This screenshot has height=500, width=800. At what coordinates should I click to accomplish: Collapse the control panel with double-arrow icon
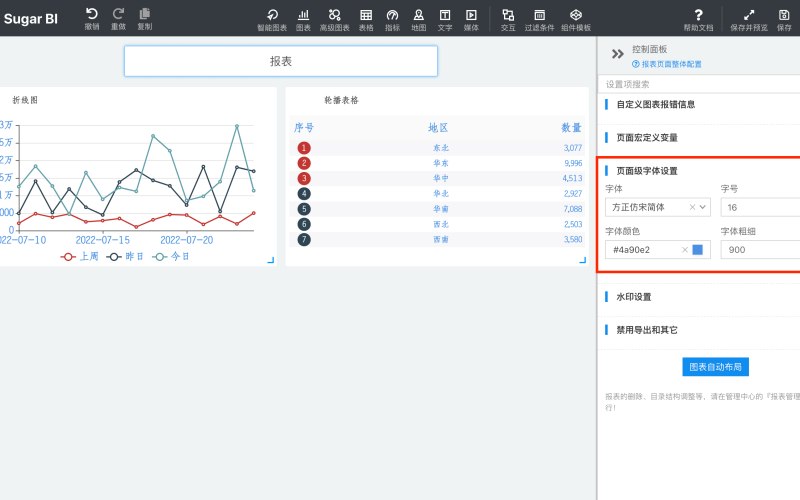(x=617, y=54)
